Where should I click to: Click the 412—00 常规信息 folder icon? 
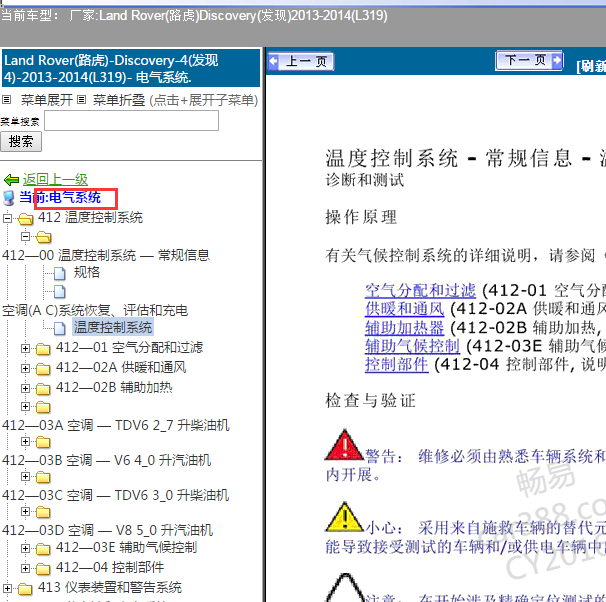(x=44, y=237)
